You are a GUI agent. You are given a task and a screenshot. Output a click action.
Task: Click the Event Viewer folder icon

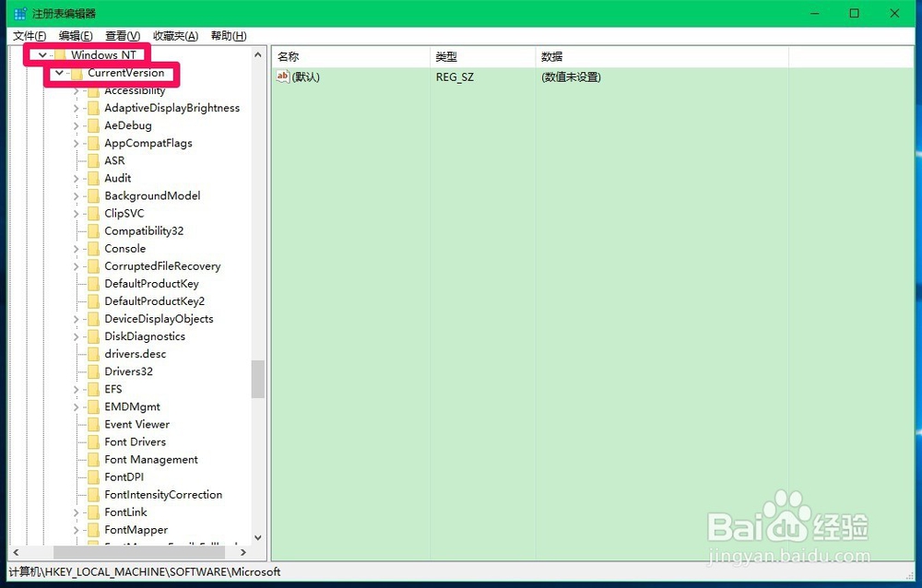(93, 425)
